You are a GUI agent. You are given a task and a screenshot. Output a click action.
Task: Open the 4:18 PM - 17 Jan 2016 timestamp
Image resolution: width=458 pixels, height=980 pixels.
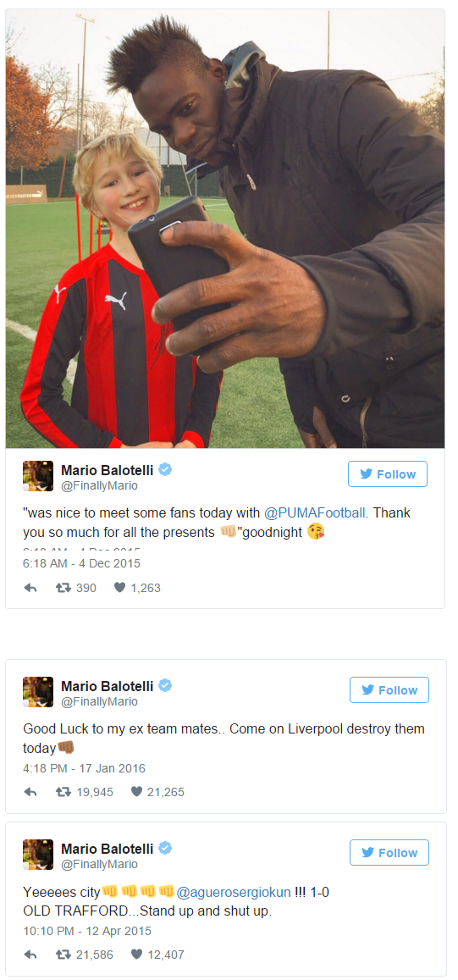click(85, 768)
